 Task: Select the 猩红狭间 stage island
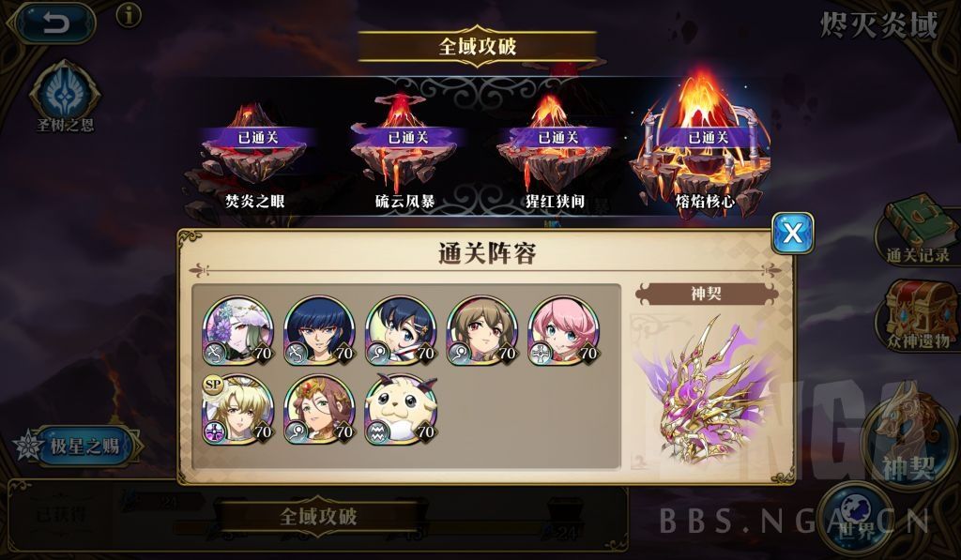click(555, 152)
